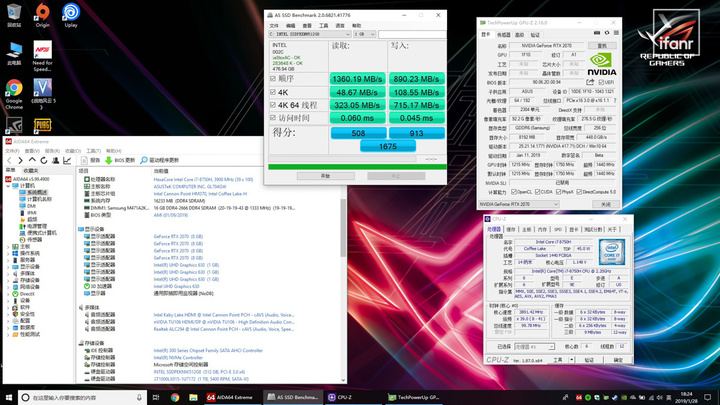Click GPU-Z BIOS share/export icon
720x405 pixels.
590,82
